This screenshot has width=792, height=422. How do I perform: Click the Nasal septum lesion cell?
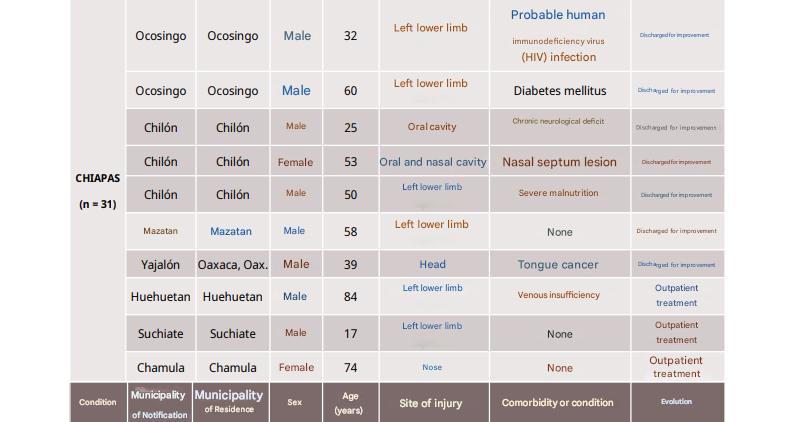point(560,162)
